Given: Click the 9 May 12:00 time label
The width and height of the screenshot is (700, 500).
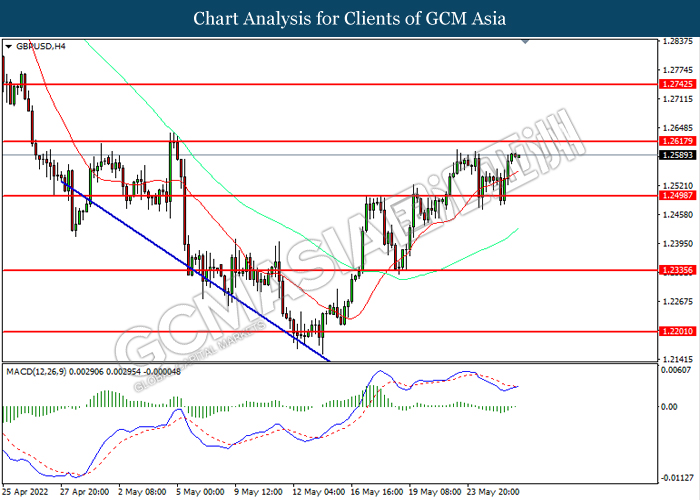Looking at the screenshot, I should tap(258, 492).
